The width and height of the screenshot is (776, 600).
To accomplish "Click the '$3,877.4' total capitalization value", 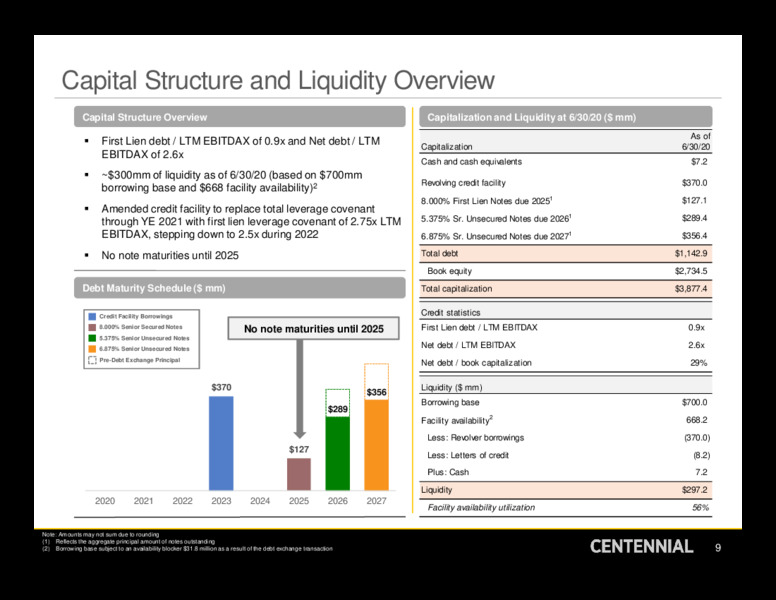I will 691,289.
